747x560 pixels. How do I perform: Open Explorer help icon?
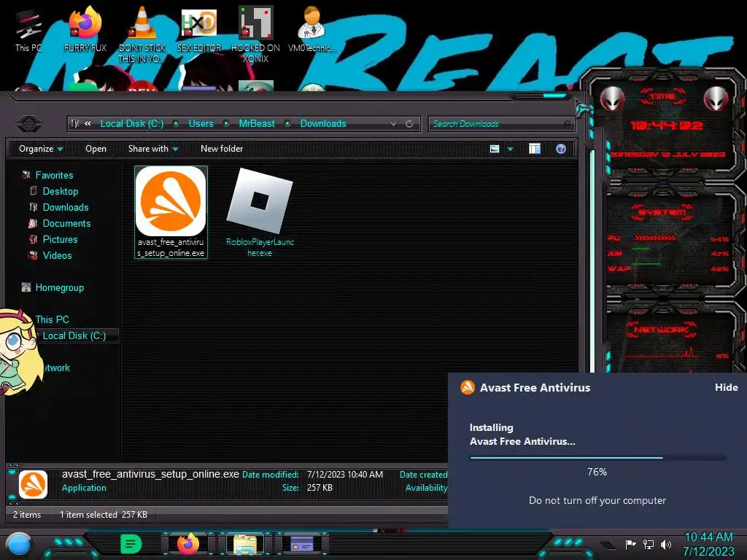pos(561,149)
